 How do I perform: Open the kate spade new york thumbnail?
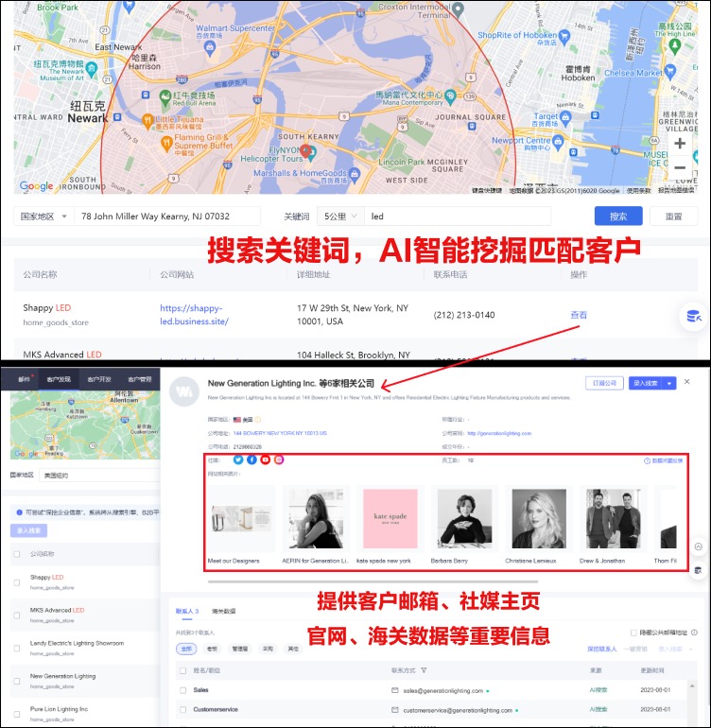tap(390, 519)
